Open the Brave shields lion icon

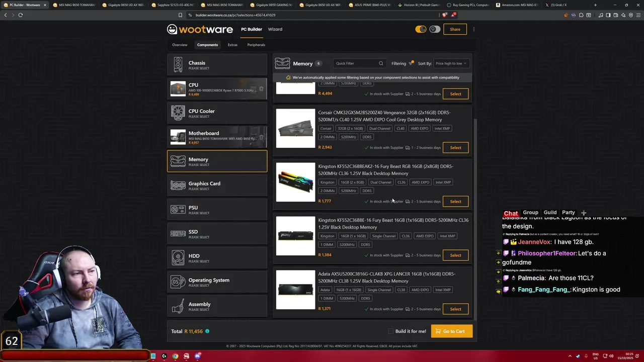pos(444,15)
